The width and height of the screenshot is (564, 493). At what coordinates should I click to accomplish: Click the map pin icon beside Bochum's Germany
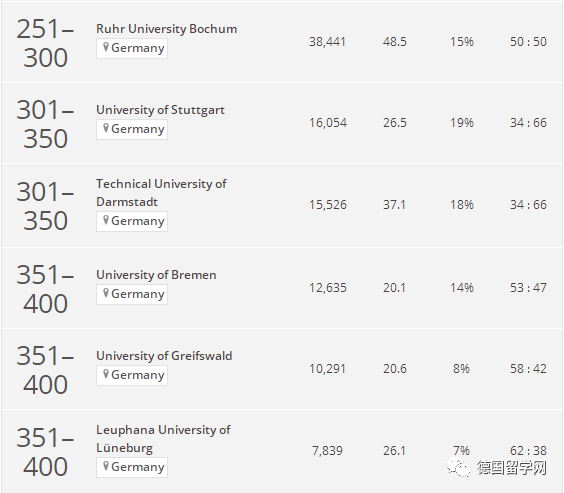[x=106, y=47]
